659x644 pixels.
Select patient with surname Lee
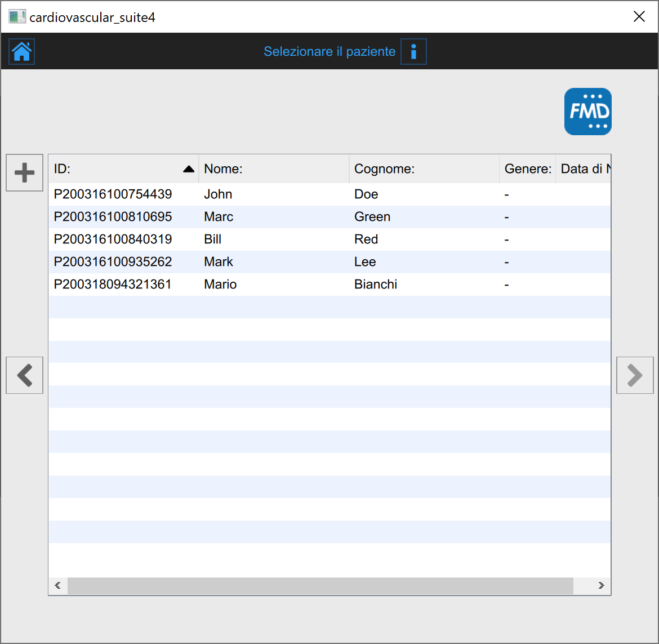pyautogui.click(x=365, y=262)
